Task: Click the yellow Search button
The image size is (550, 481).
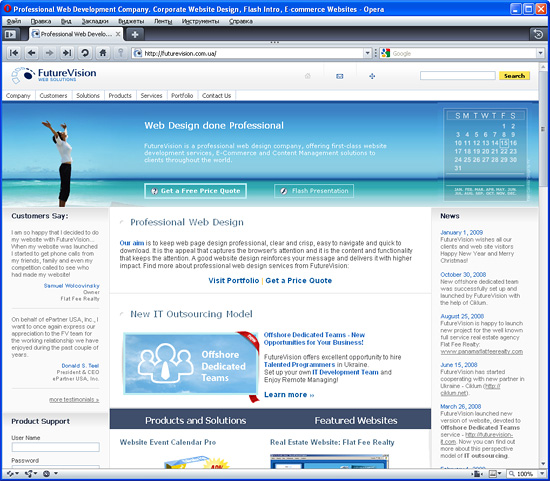Action: [514, 76]
